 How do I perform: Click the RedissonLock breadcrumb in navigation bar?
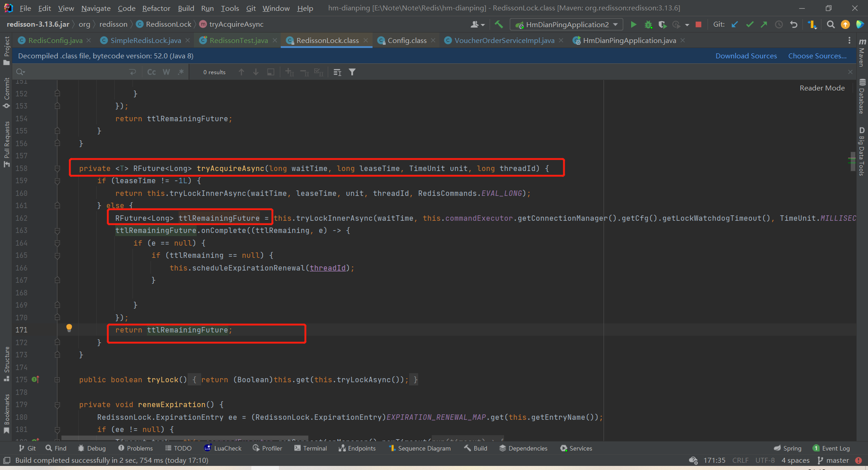click(x=163, y=24)
